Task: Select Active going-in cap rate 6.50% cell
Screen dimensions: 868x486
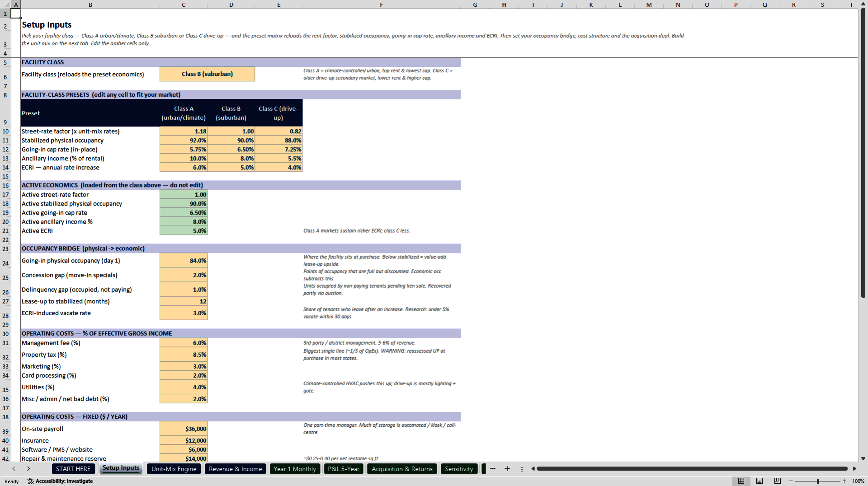Action: (x=184, y=213)
